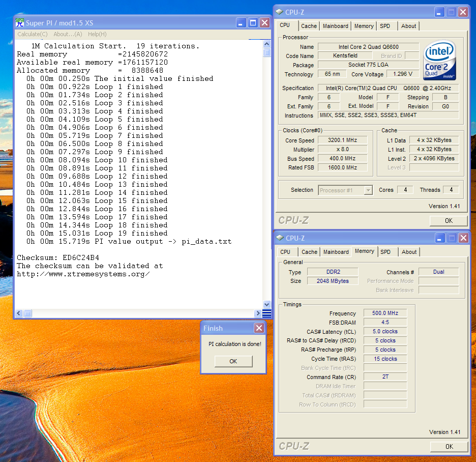Click the Instructions MMX, SSE list field
The width and height of the screenshot is (476, 462).
click(x=388, y=115)
